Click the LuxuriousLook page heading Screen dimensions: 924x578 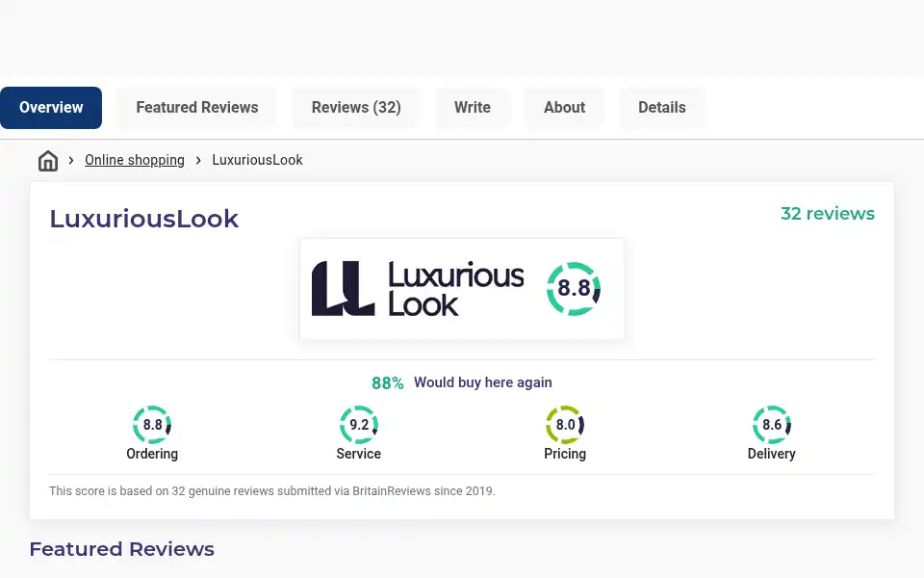tap(143, 219)
